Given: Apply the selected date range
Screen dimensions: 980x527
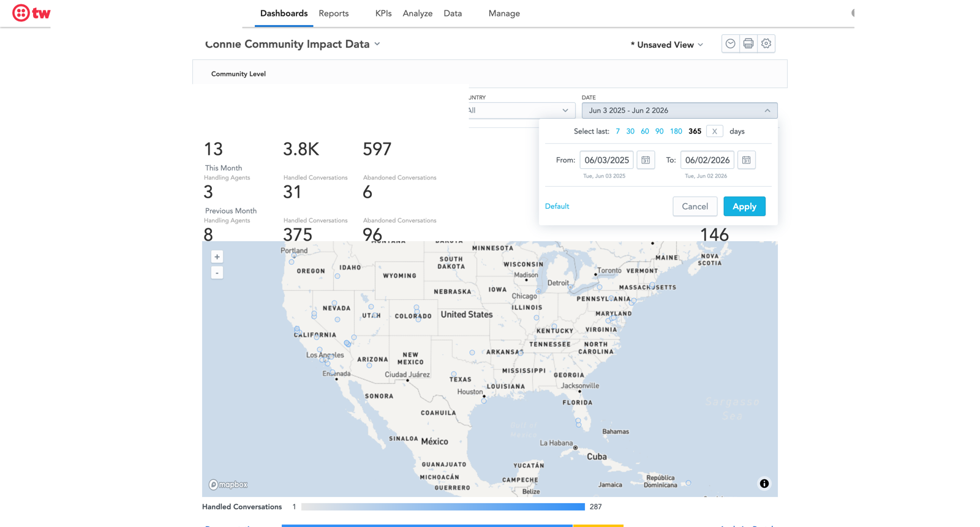Looking at the screenshot, I should pos(744,206).
